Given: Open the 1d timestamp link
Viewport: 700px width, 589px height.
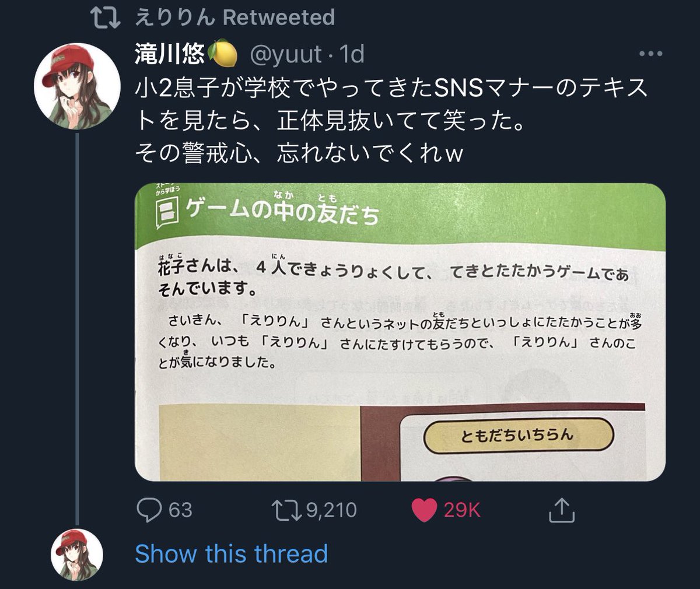Looking at the screenshot, I should pos(352,54).
